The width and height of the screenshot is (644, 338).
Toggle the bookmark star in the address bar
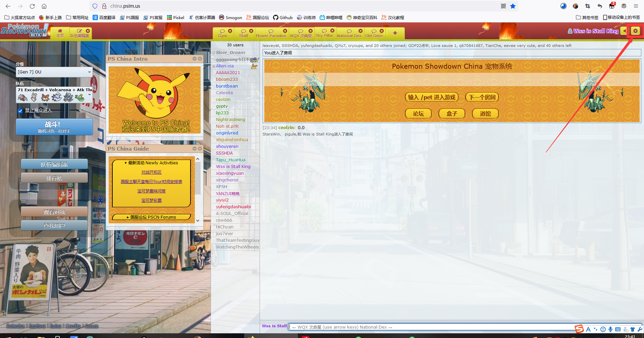513,6
